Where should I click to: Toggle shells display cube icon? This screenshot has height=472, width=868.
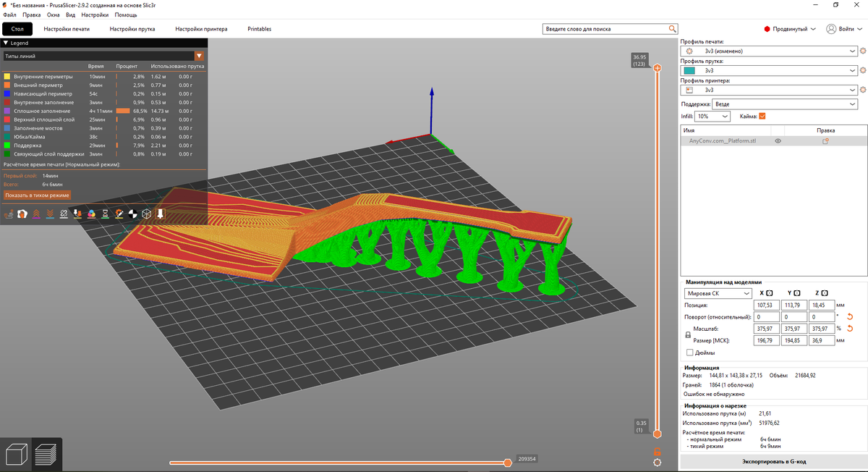(146, 214)
